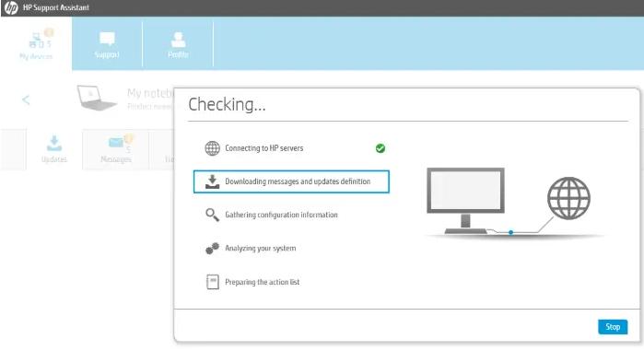Click the Updates download arrow icon

tap(54, 144)
